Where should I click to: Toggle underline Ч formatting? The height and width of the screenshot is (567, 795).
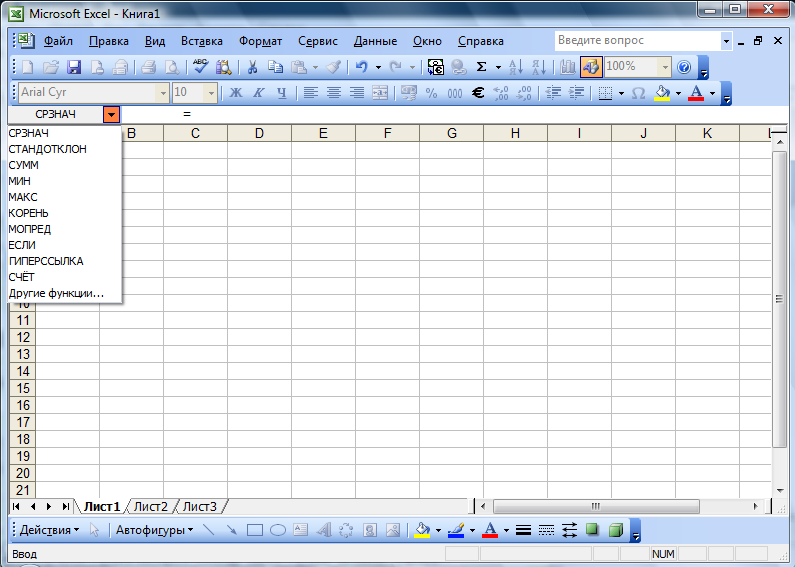coord(282,93)
